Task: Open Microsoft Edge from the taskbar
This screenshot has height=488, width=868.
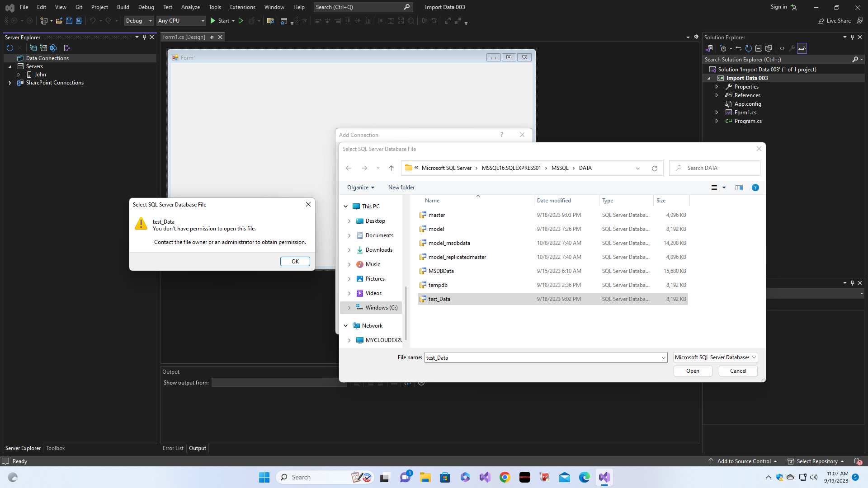Action: click(x=585, y=477)
